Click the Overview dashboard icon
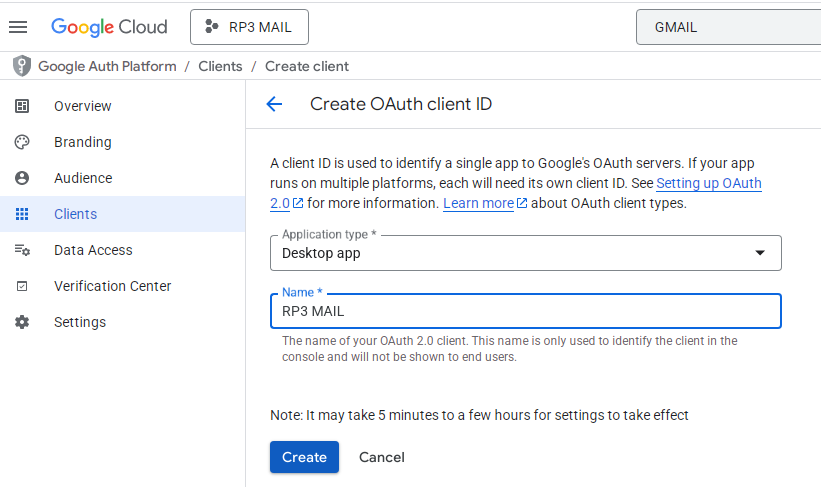 (x=22, y=106)
